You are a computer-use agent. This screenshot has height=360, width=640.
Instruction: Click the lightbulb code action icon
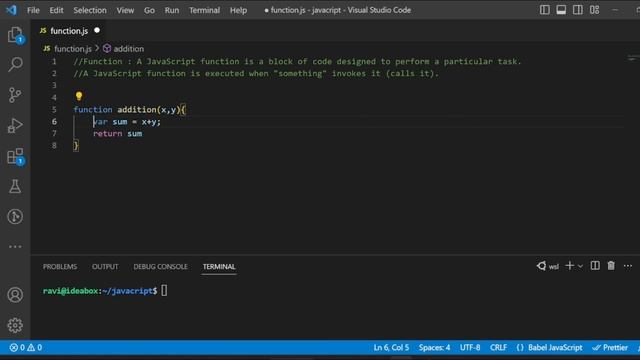coord(79,96)
